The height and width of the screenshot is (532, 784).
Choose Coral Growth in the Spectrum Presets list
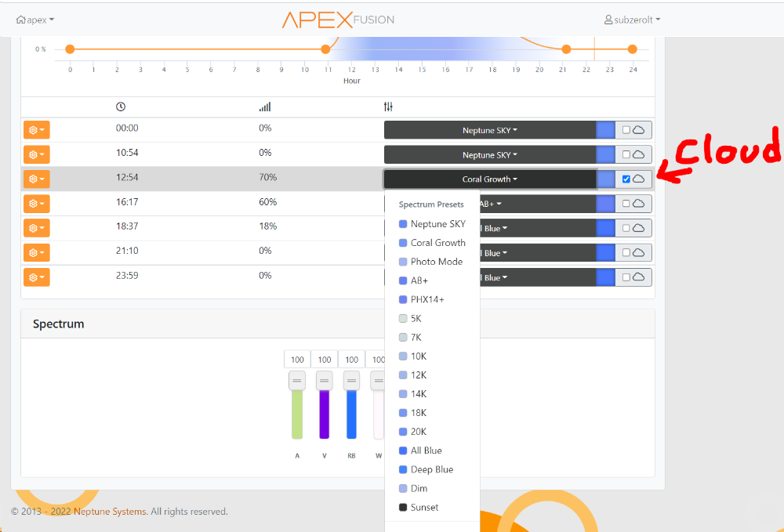(432, 243)
